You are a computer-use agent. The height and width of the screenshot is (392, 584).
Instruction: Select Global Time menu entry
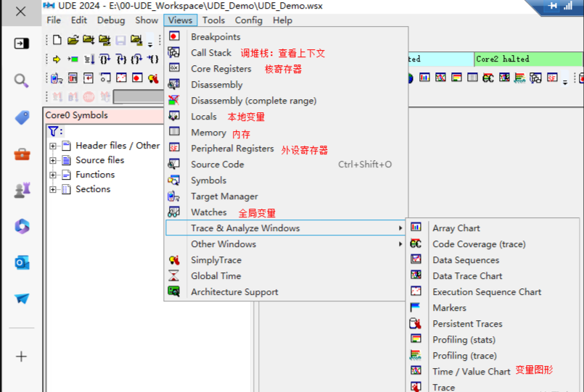click(286, 276)
